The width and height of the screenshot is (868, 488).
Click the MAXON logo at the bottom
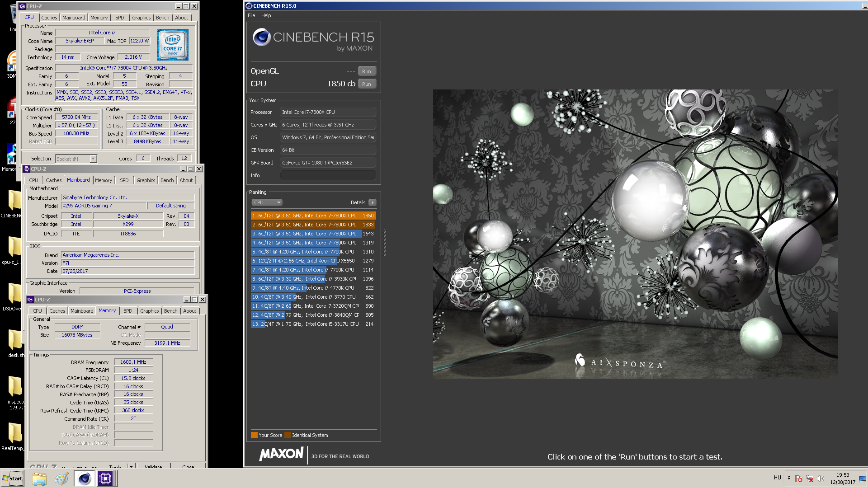[281, 454]
